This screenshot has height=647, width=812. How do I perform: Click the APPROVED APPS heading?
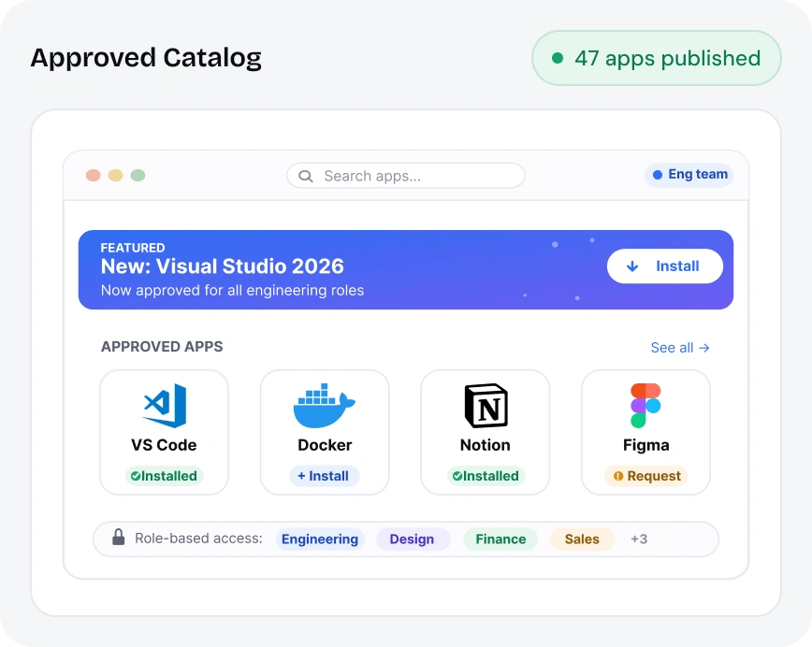(x=162, y=347)
